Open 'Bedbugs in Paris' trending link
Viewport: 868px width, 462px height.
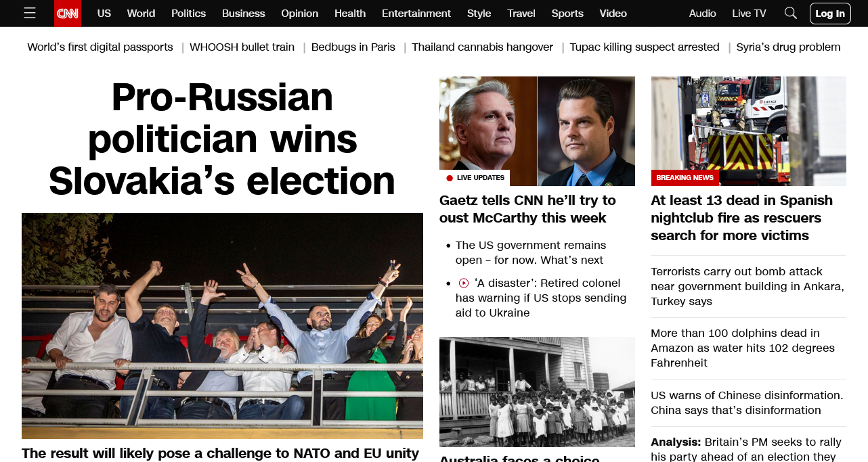point(353,47)
